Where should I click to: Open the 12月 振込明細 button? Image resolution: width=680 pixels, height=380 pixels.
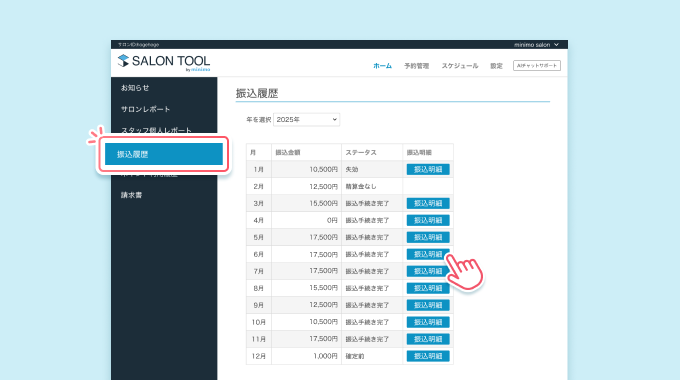(x=428, y=356)
